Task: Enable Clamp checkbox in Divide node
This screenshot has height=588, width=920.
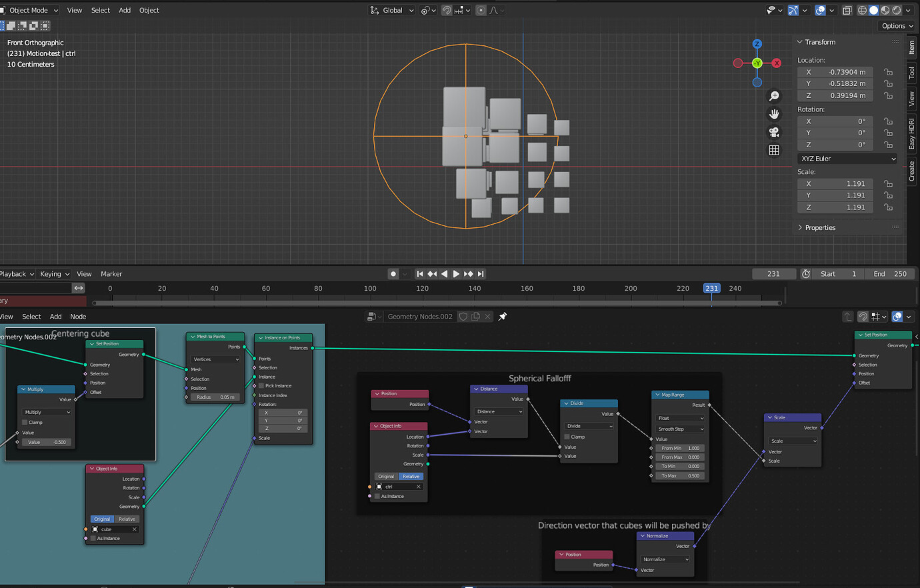Action: [x=567, y=437]
